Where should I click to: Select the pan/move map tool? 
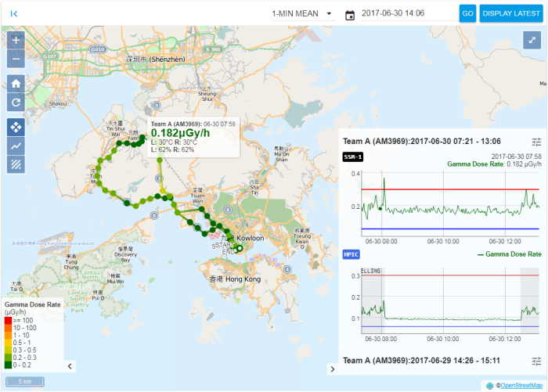16,128
